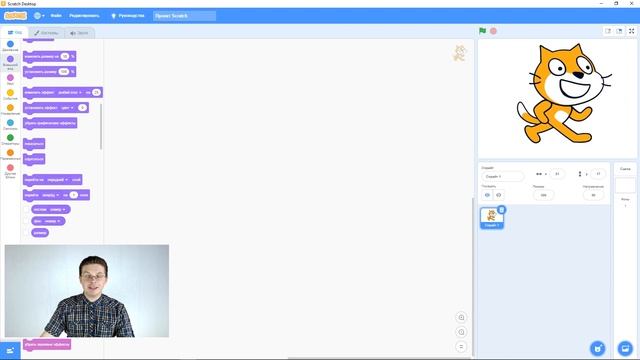Select the dark orange Переменные category
This screenshot has height=360, width=640.
click(x=10, y=155)
